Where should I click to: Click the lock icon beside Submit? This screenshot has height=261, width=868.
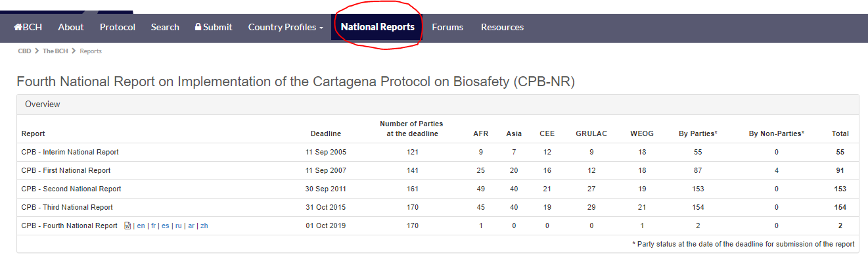click(198, 27)
